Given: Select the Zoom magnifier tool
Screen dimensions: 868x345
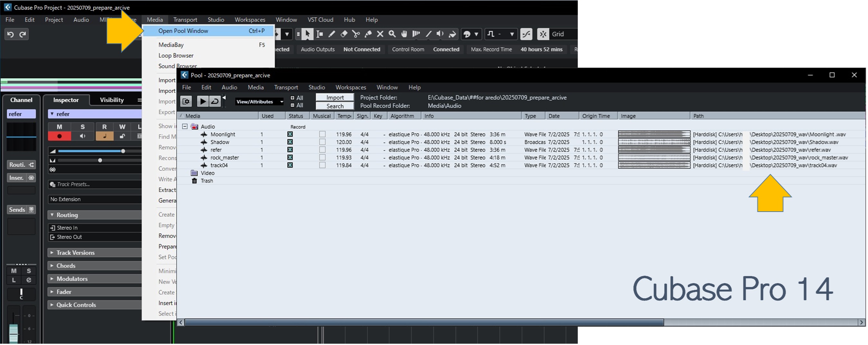Looking at the screenshot, I should [x=392, y=34].
